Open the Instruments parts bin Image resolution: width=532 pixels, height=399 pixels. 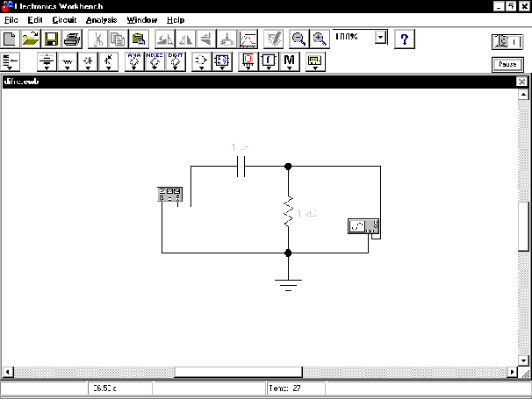click(x=315, y=61)
